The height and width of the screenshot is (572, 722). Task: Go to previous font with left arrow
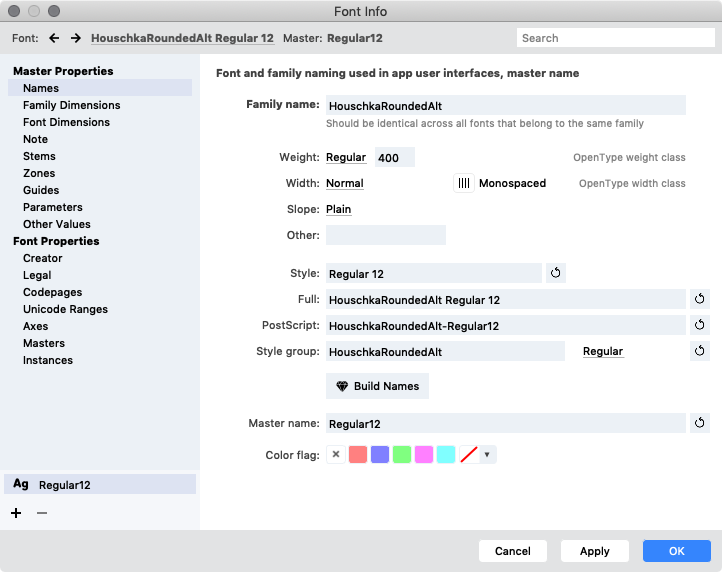[54, 38]
